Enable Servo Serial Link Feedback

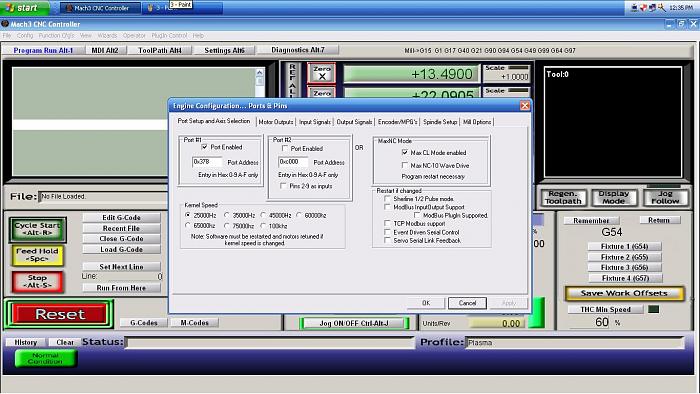coord(388,240)
